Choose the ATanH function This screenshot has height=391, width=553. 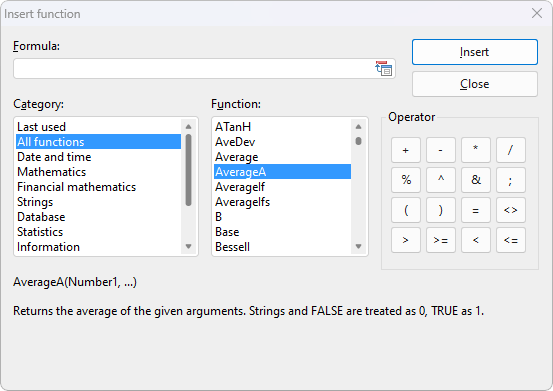[282, 127]
